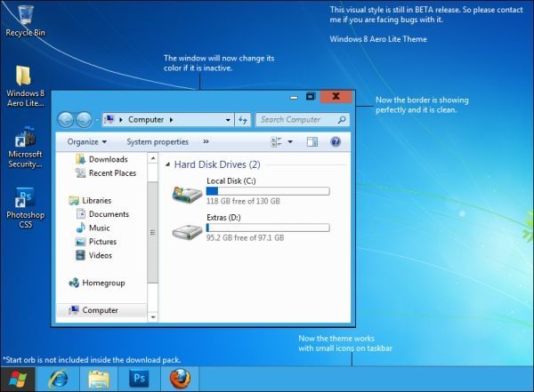Click System properties in the toolbar
Image resolution: width=534 pixels, height=392 pixels.
[158, 142]
